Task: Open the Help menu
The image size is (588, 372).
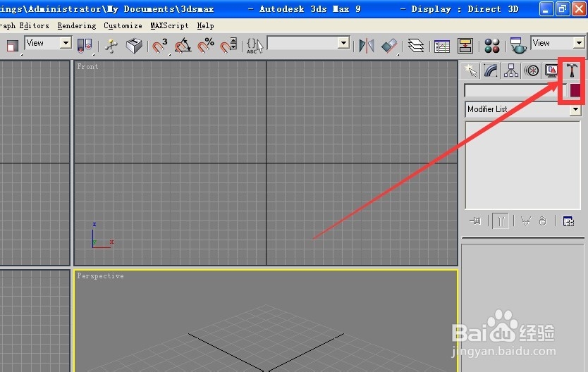Action: click(205, 26)
